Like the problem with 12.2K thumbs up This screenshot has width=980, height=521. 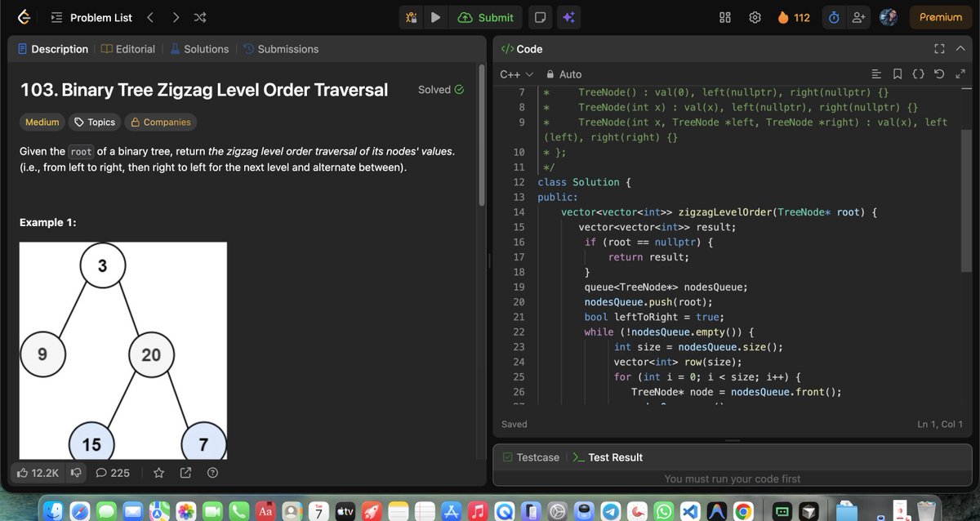[38, 473]
